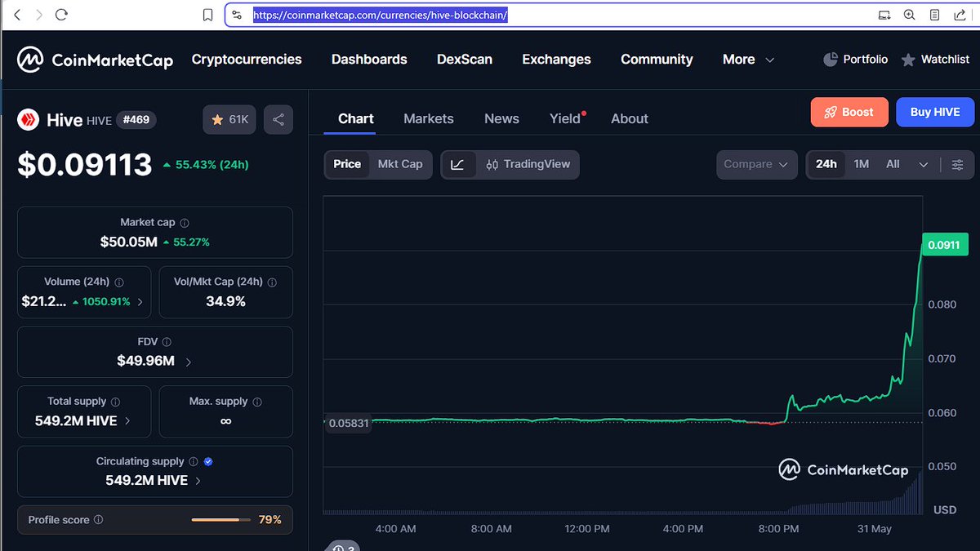Click the browser forward arrow
Screen dimensions: 980x551
click(38, 15)
